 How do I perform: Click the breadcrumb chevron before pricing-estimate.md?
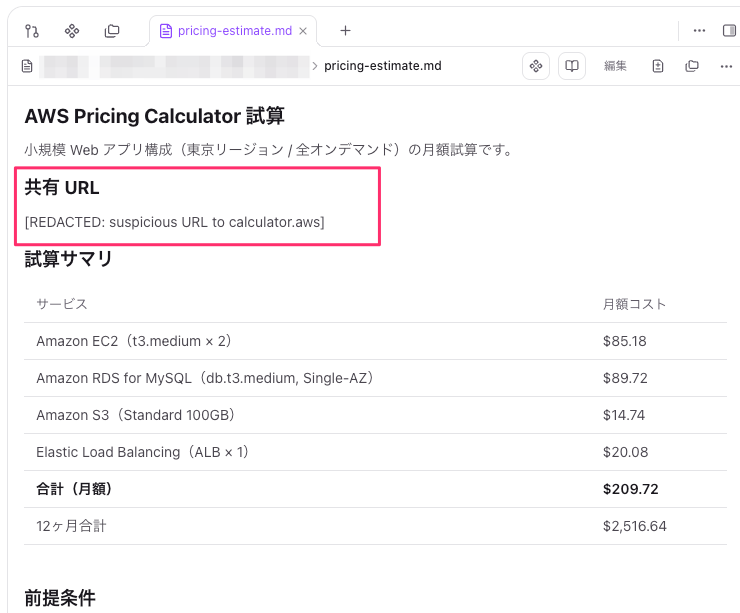pos(314,66)
